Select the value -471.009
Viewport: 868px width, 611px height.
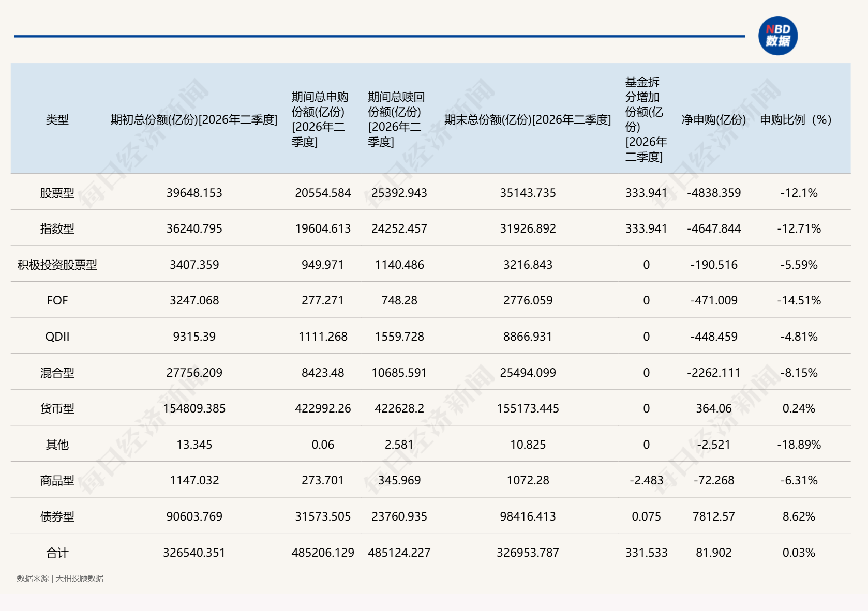tap(714, 300)
